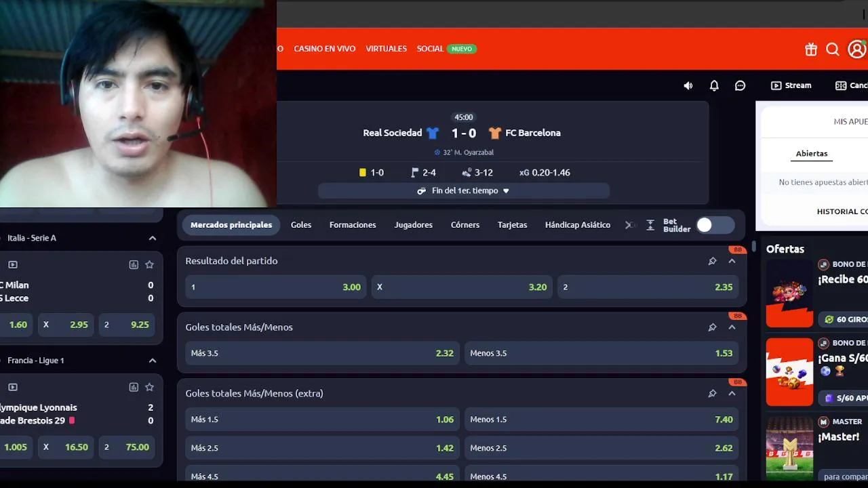Open stats icon for Lyonnais vs Brestois

[134, 387]
